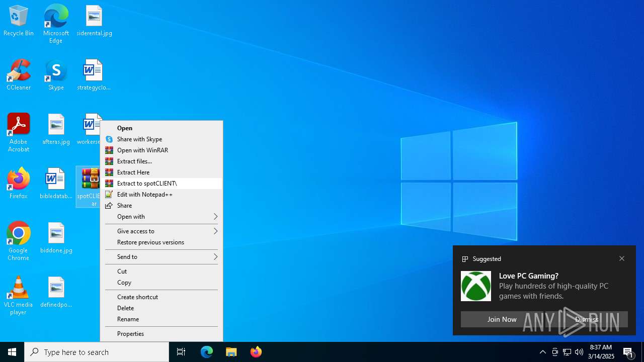Open CCleaner desktop shortcut
This screenshot has width=644, height=362.
click(19, 75)
